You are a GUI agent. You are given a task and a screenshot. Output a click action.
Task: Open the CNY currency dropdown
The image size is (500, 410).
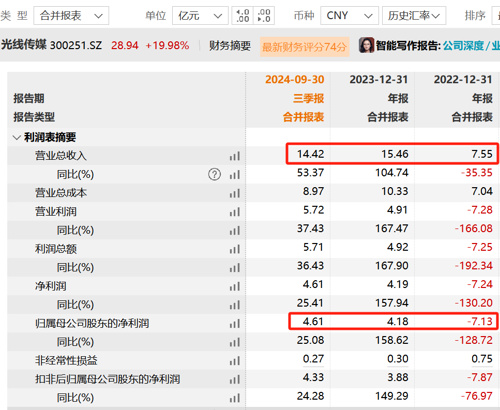tap(349, 16)
